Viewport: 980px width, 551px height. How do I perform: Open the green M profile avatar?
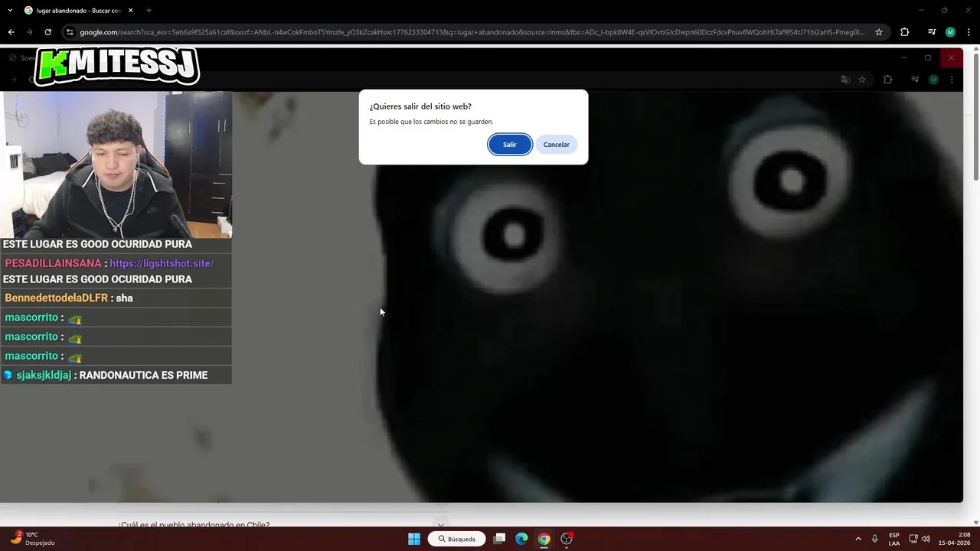(950, 32)
